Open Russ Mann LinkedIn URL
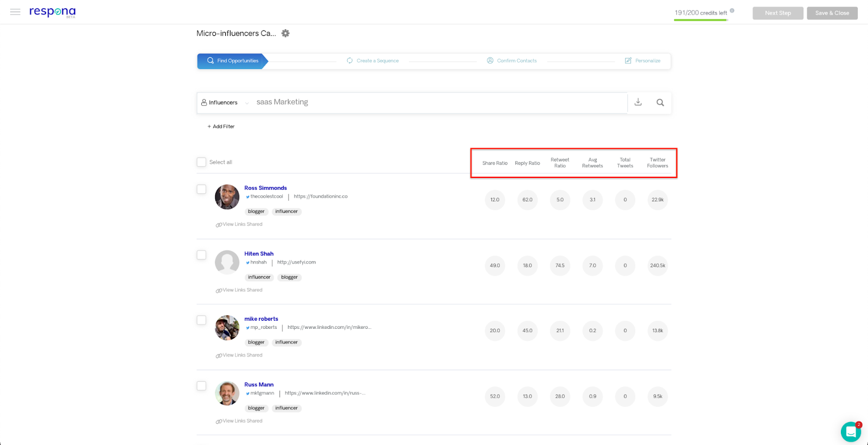 click(x=325, y=393)
